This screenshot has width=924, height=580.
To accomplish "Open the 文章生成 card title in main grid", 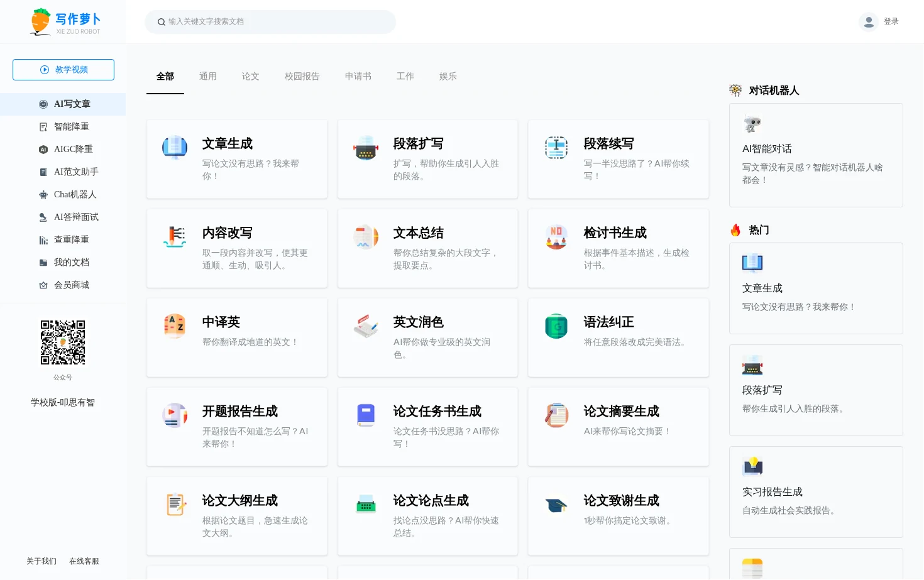I will [x=228, y=143].
